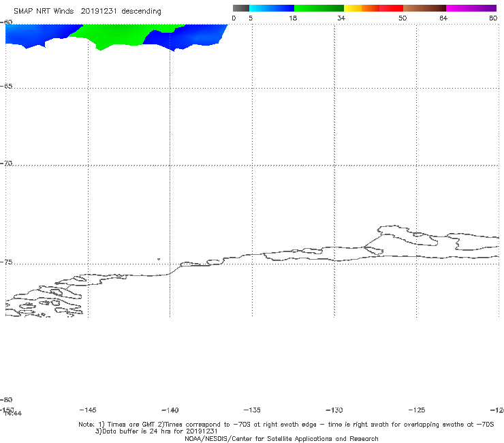Click the -65 latitude label
504x443 pixels.
tap(6, 87)
